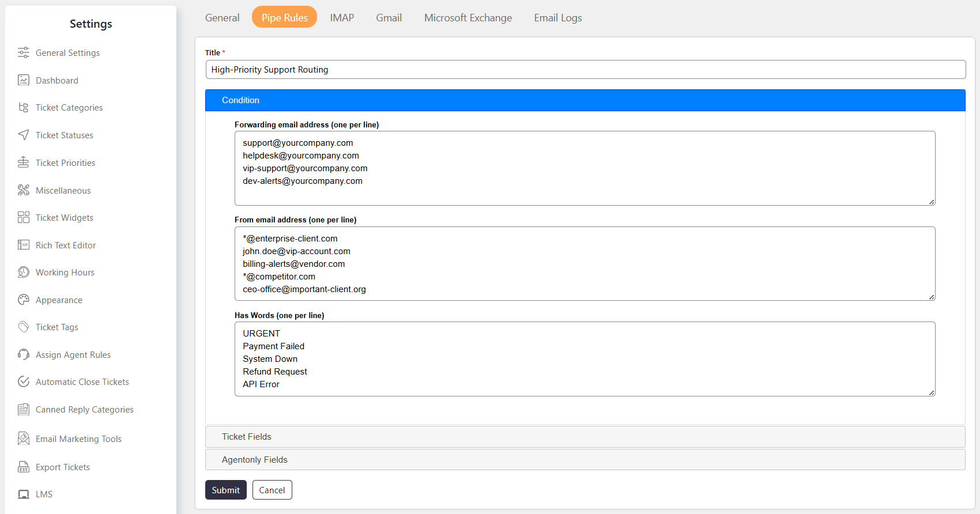Switch to Microsoft Exchange tab
The width and height of the screenshot is (980, 514).
[468, 17]
